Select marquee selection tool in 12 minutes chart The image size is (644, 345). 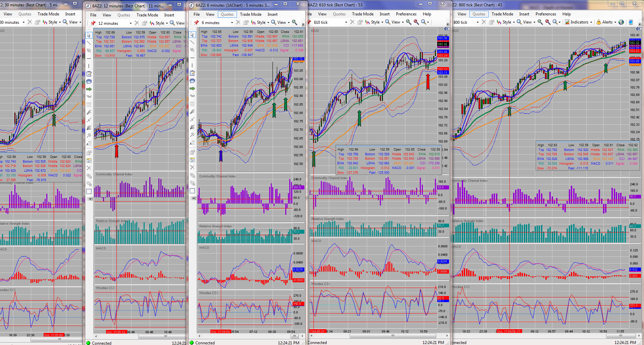(x=89, y=191)
